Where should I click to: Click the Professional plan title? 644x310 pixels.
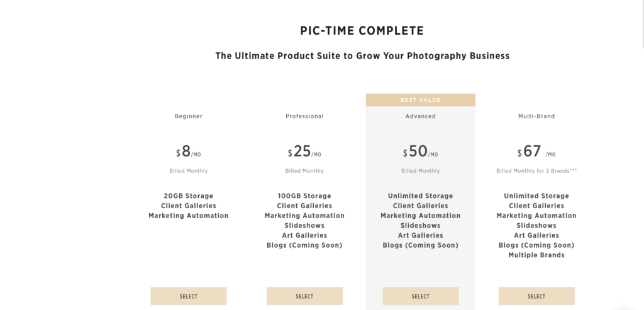304,116
